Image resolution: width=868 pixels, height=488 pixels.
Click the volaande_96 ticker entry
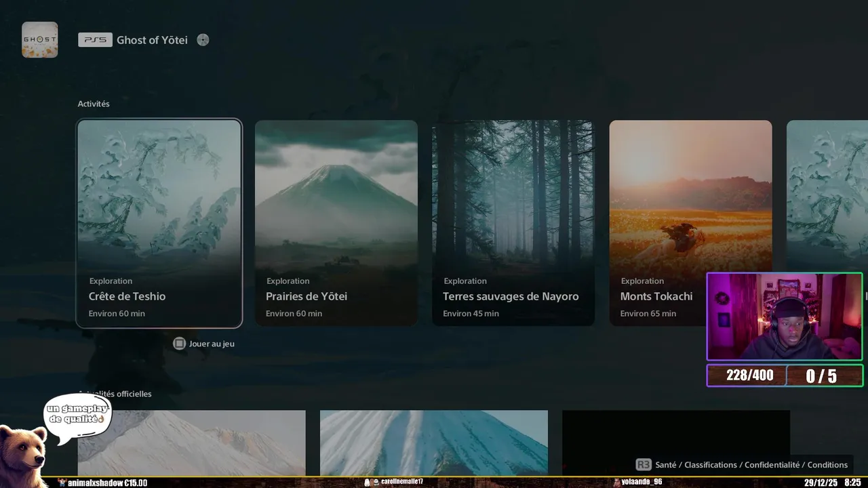637,482
